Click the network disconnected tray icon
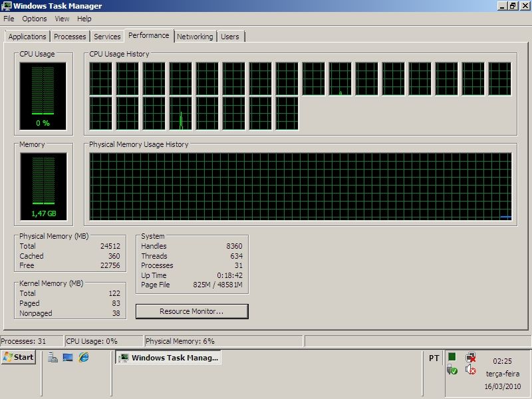 click(471, 357)
